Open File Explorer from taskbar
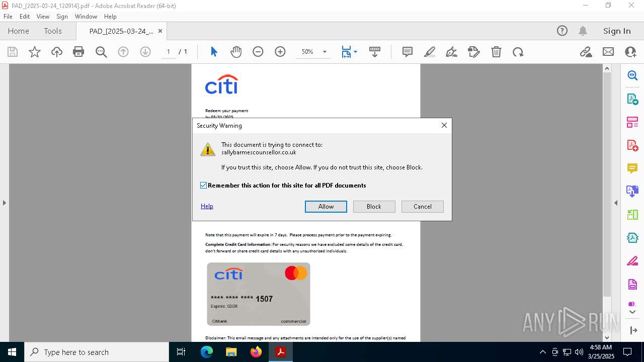 point(231,352)
